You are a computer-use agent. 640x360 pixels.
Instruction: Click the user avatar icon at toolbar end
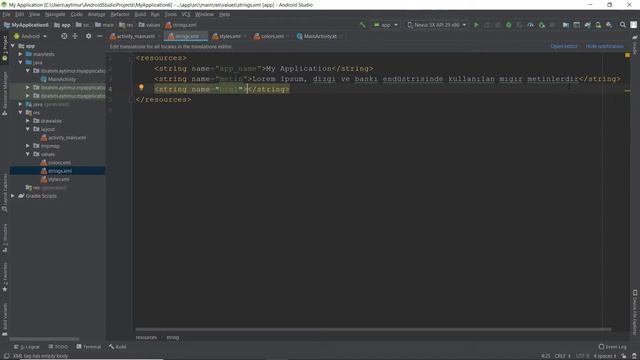[633, 25]
